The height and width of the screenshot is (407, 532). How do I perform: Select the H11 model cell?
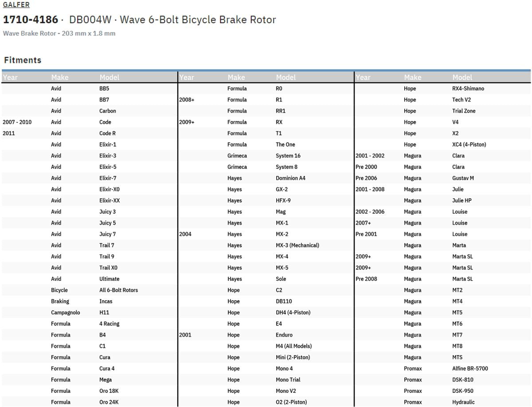click(104, 313)
